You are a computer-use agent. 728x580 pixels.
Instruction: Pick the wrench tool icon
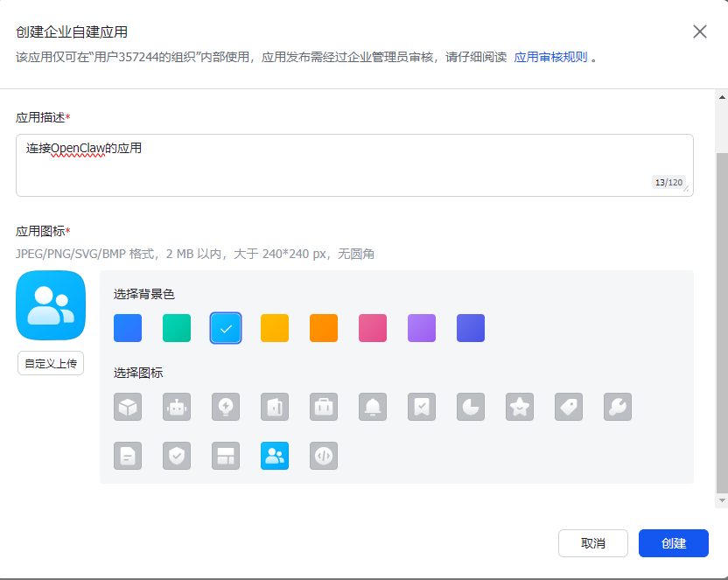pos(618,407)
